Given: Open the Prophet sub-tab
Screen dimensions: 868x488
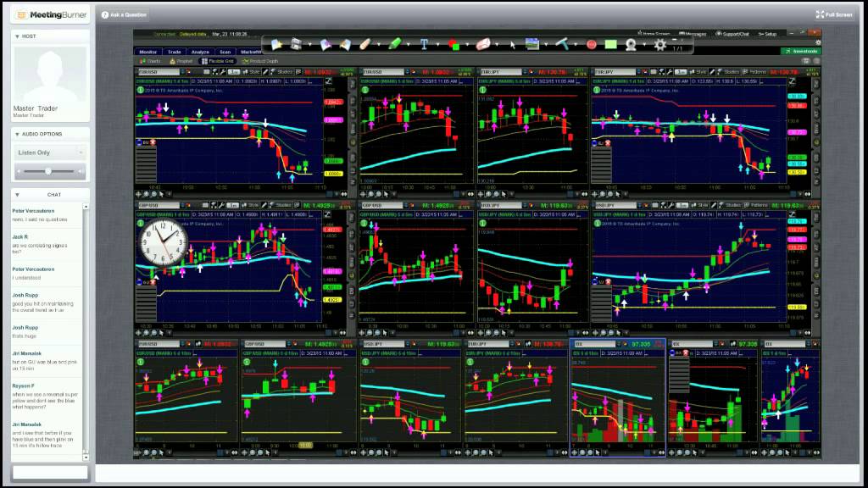Looking at the screenshot, I should click(181, 61).
